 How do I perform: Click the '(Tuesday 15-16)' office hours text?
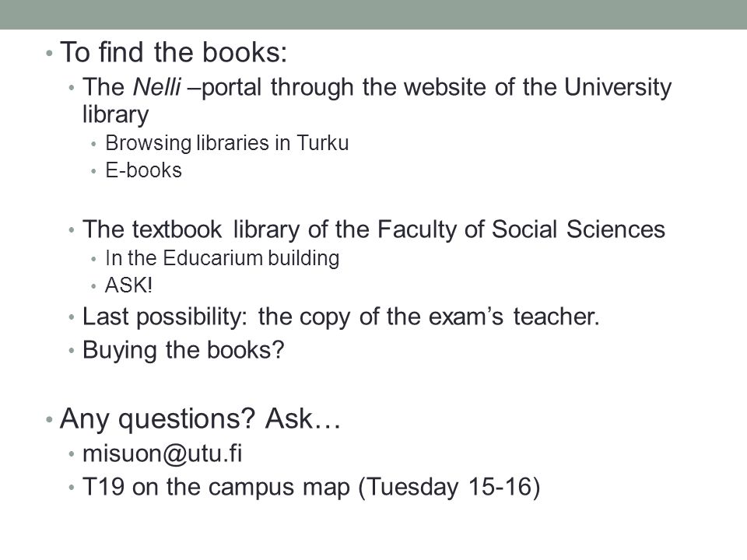coord(449,487)
